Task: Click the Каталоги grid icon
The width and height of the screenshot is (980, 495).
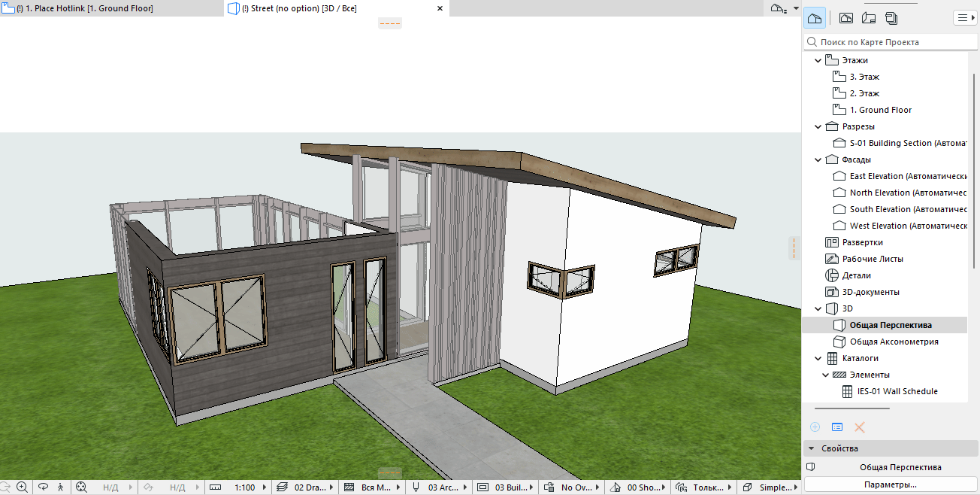Action: (832, 358)
